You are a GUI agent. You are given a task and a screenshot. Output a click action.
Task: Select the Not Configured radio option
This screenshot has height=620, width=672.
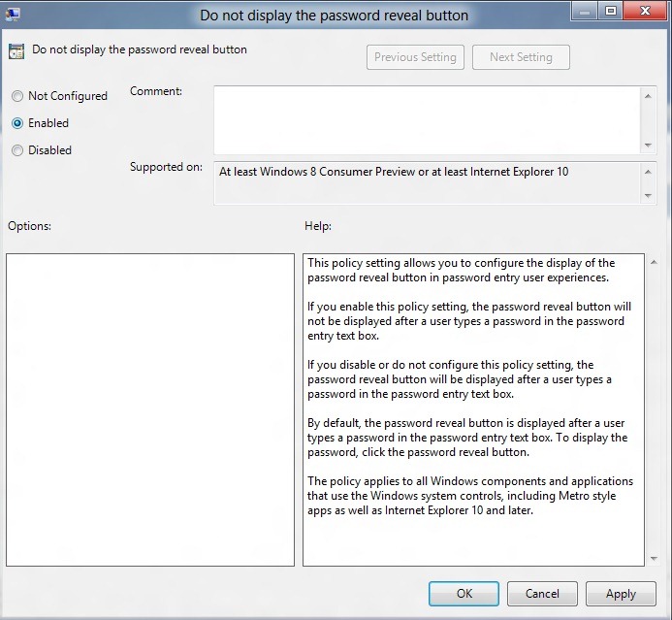17,96
